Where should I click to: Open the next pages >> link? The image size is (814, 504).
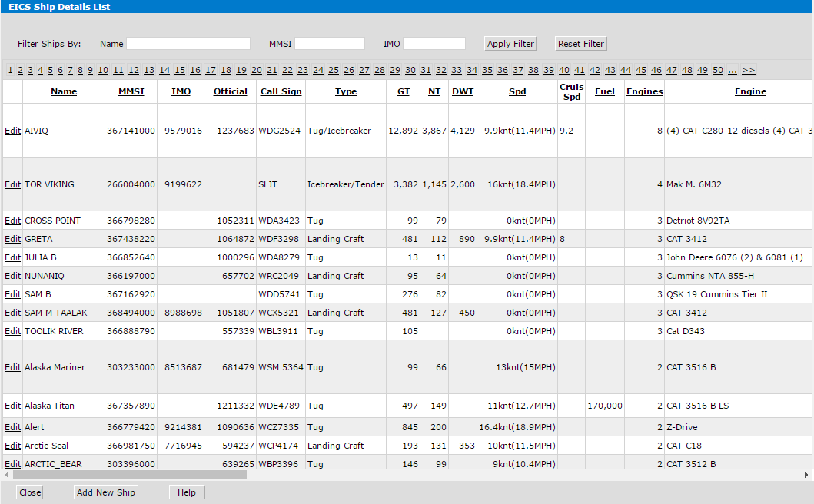point(748,70)
